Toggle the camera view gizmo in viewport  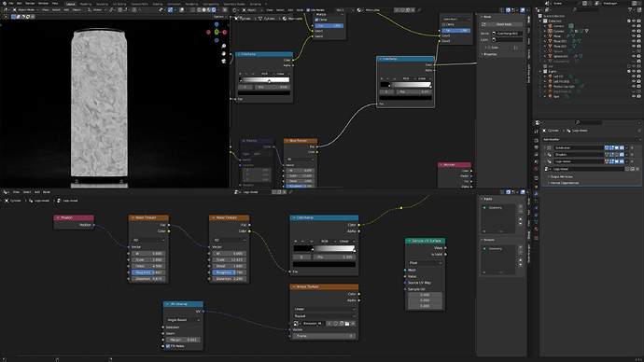(x=223, y=61)
